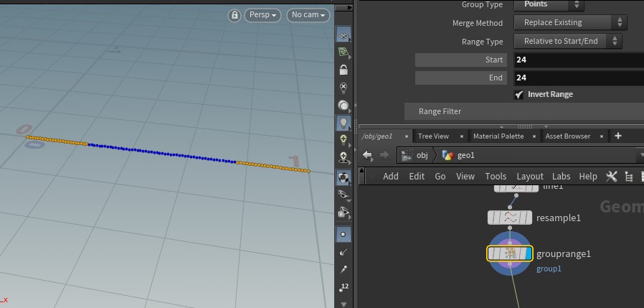Click the wrench and screwdriver tools icon
This screenshot has width=644, height=308.
[612, 177]
